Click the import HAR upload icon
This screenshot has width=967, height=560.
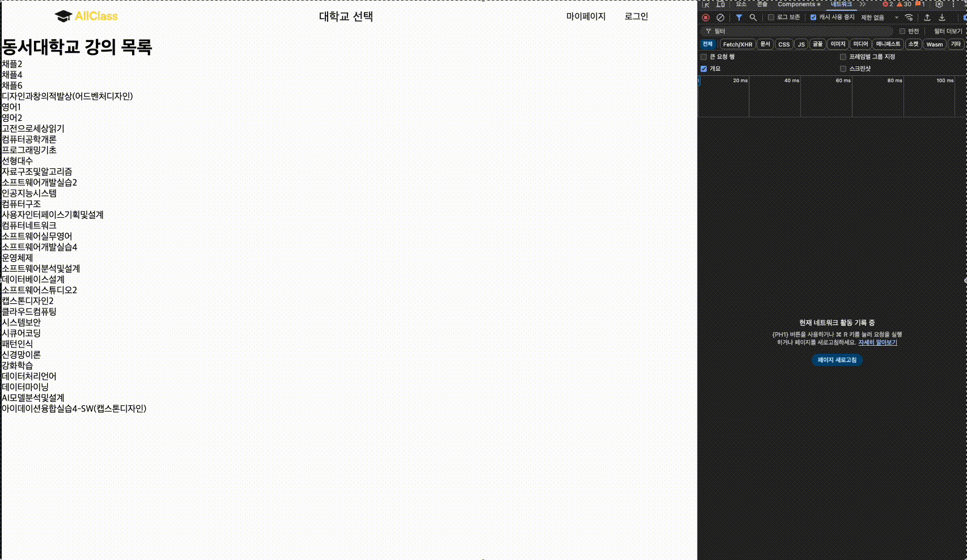[927, 18]
